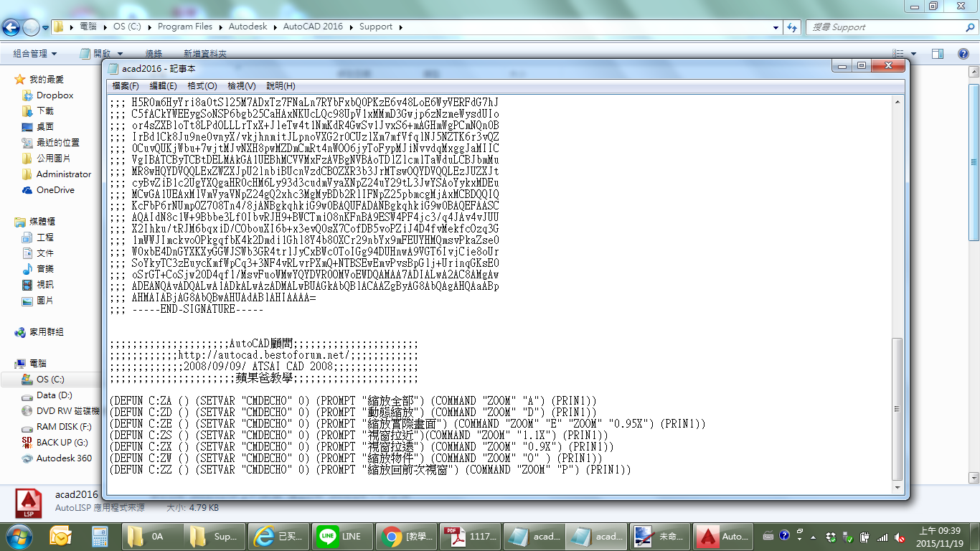
Task: Refresh the Explorer address bar
Action: [792, 27]
